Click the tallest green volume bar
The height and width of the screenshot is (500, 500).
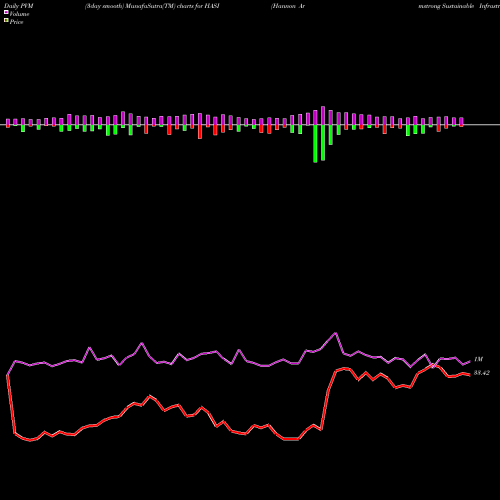[x=315, y=144]
